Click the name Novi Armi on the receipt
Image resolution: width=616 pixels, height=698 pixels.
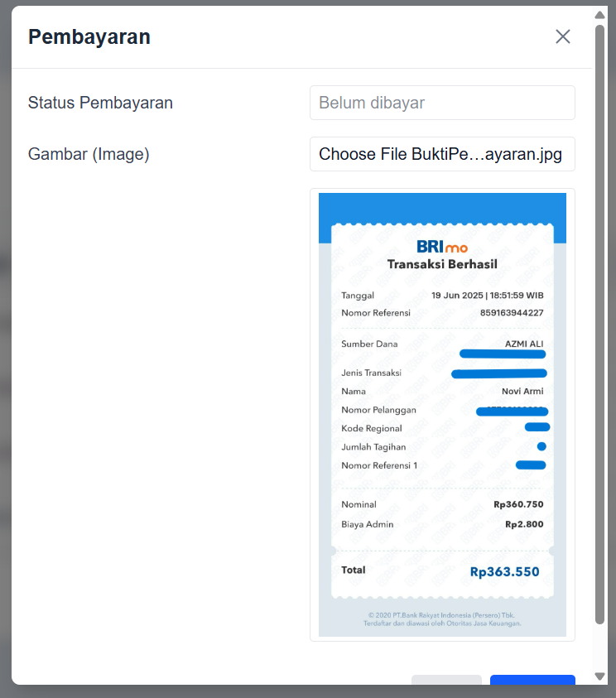pyautogui.click(x=522, y=391)
